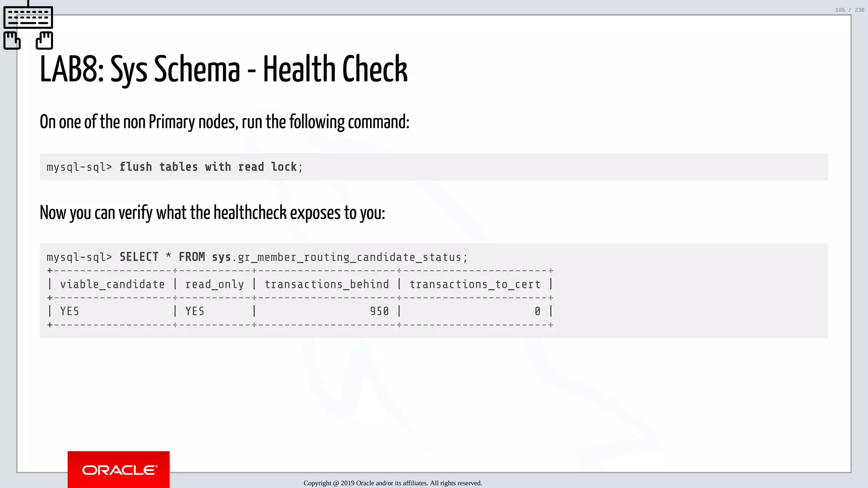This screenshot has height=488, width=868.
Task: Click the text 'On one of the non Primary nodes'
Action: [138, 122]
